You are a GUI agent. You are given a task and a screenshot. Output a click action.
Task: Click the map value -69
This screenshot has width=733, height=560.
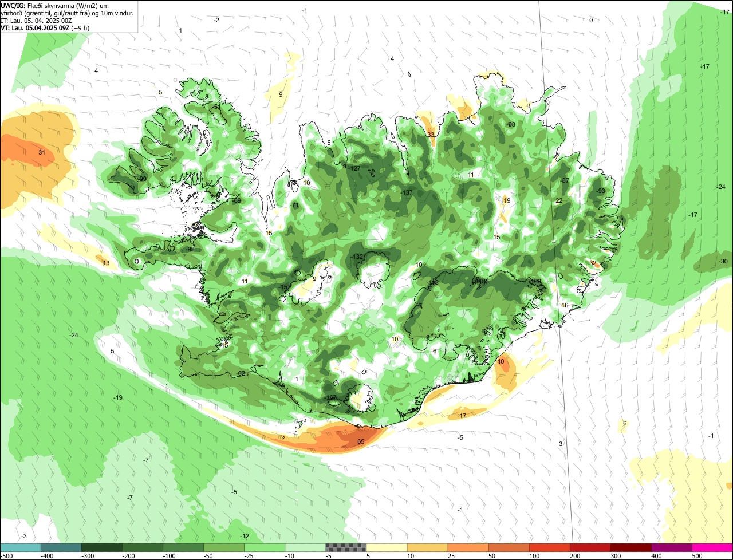pyautogui.click(x=237, y=200)
